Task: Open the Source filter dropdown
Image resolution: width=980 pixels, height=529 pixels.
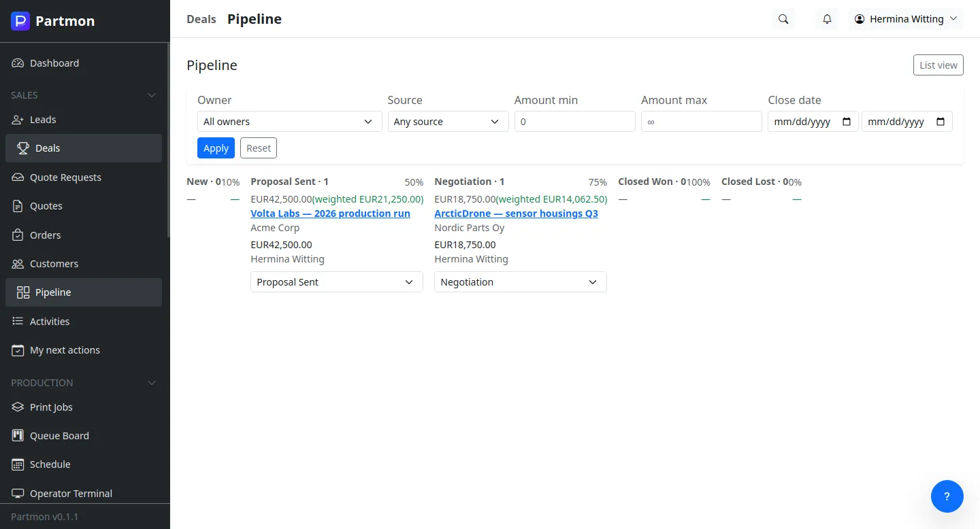Action: (448, 122)
